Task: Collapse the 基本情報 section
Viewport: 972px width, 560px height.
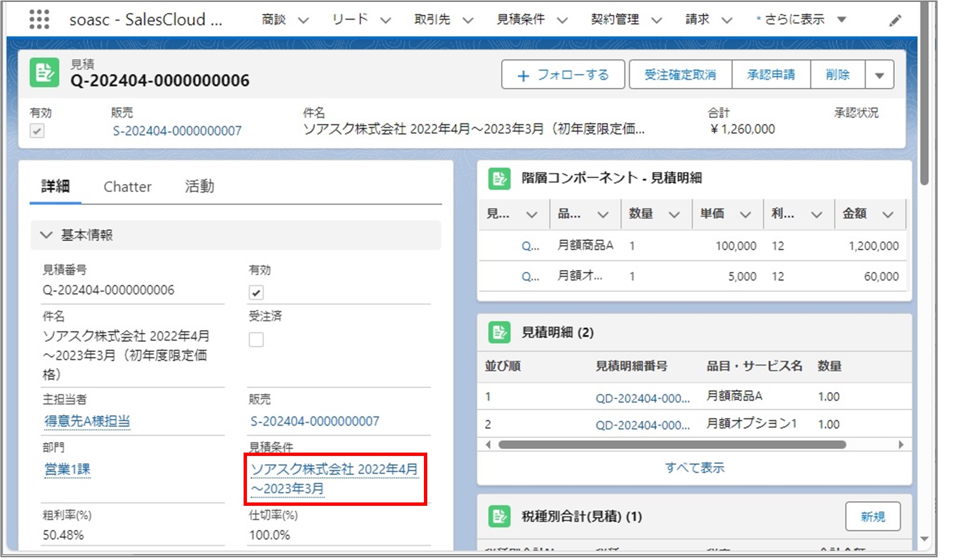Action: point(46,235)
